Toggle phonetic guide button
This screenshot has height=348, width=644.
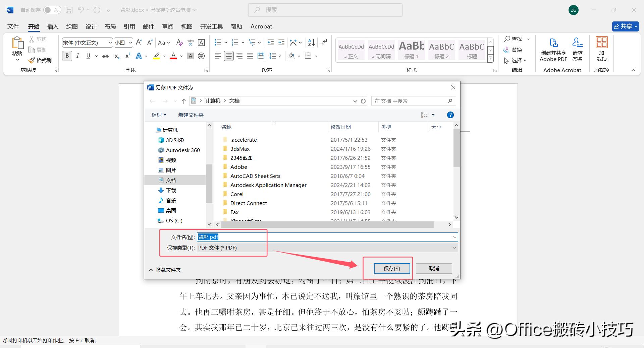point(191,43)
